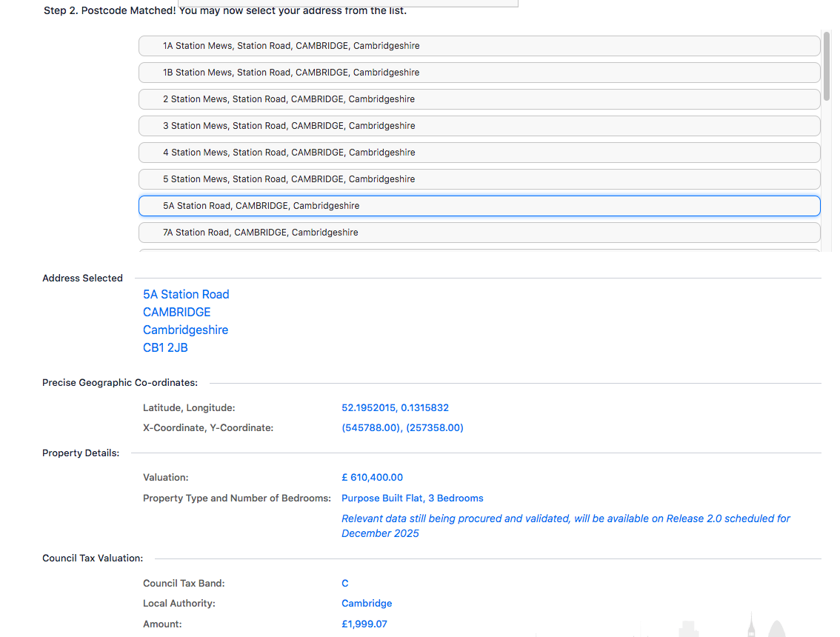Image resolution: width=840 pixels, height=637 pixels.
Task: Click the latitude and longitude value
Action: coord(395,408)
